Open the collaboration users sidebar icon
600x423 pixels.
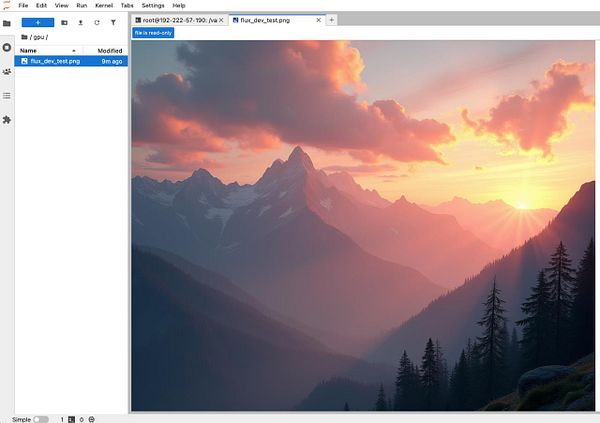7,72
